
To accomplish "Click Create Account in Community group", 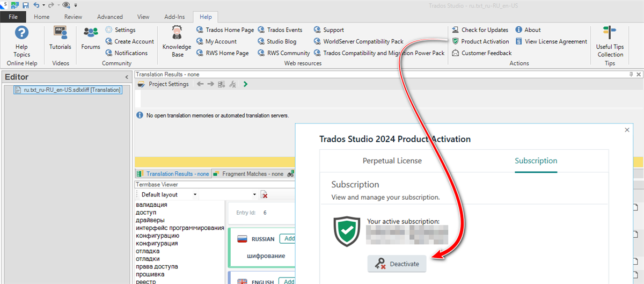I will click(x=129, y=41).
